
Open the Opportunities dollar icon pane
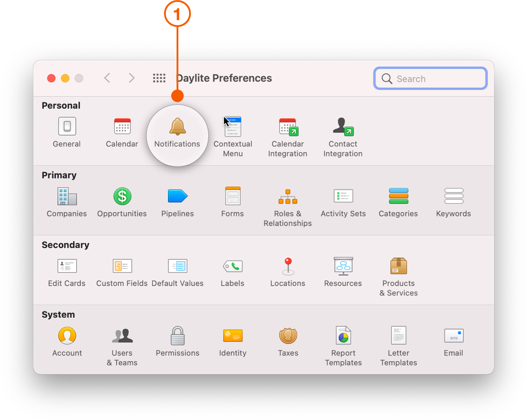pyautogui.click(x=122, y=202)
